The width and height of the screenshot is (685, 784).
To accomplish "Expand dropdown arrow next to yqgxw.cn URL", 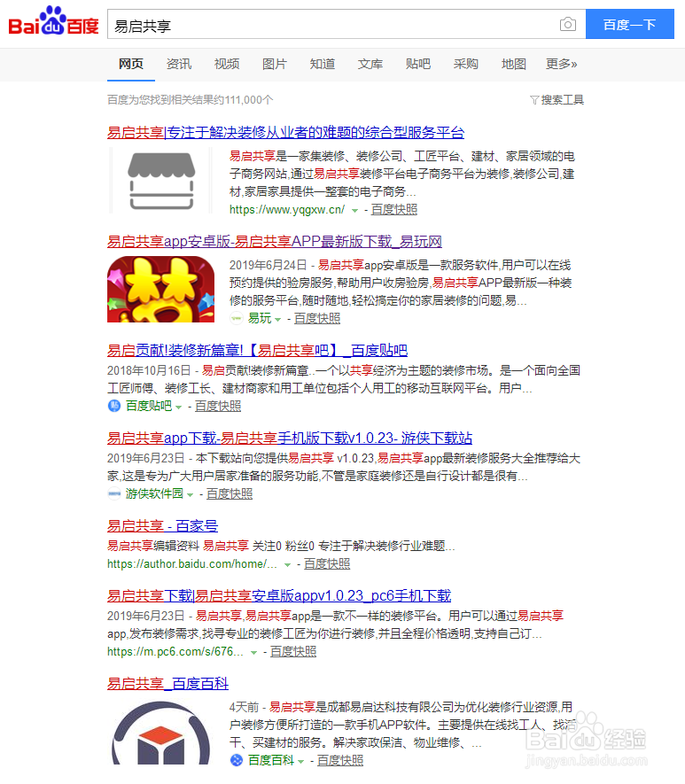I will (x=354, y=211).
